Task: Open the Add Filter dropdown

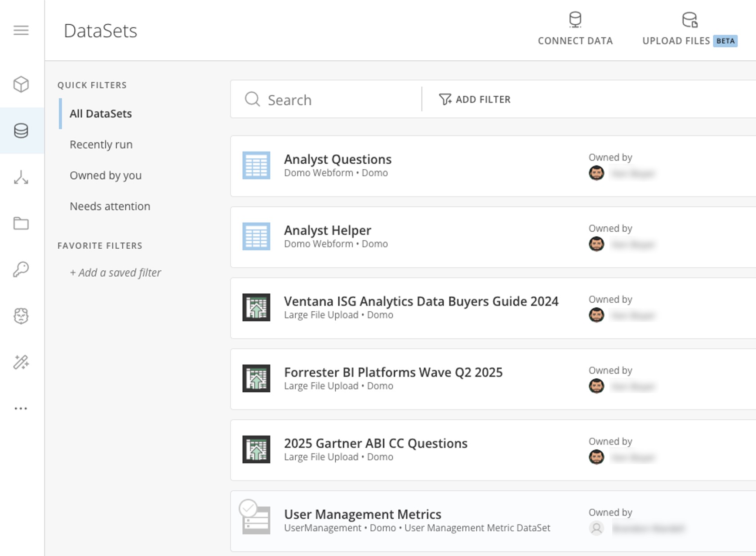Action: click(x=475, y=99)
